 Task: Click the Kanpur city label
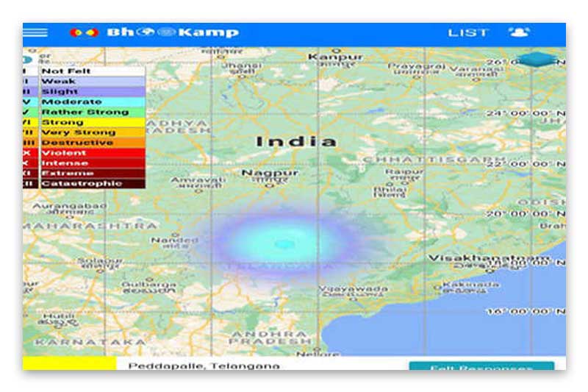[336, 57]
